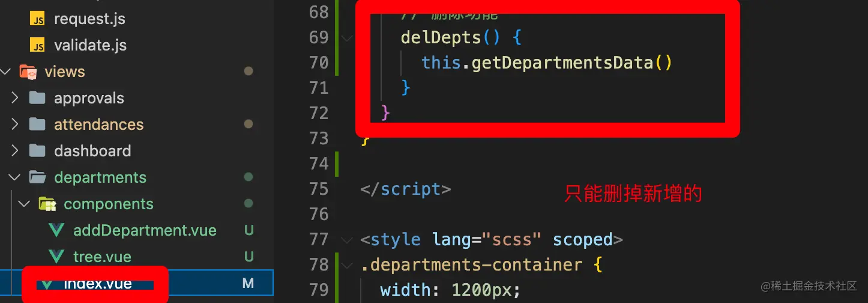Screen dimensions: 868x303
Task: Click the U git status of addDepartment.vue
Action: 249,230
